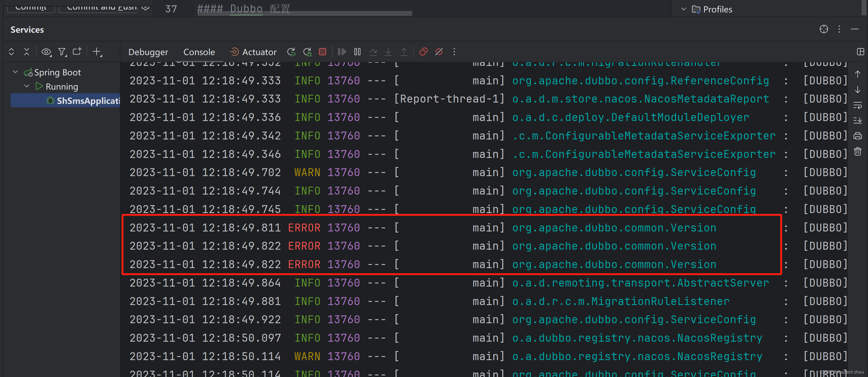Click the Rerun application icon
The width and height of the screenshot is (868, 377).
coord(291,52)
